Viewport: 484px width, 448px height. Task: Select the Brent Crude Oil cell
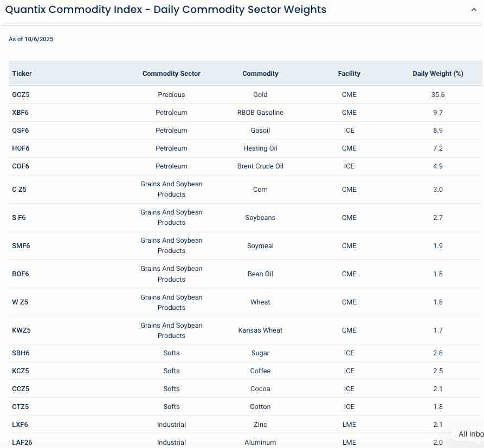260,166
